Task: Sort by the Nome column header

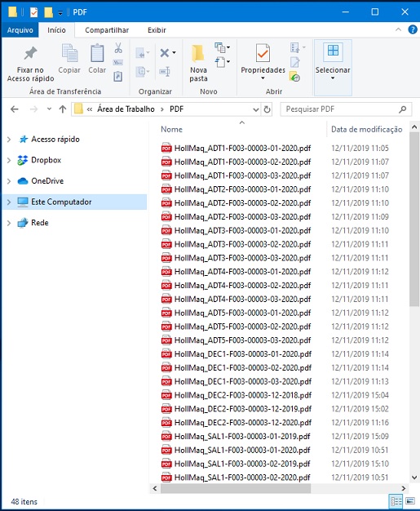Action: pyautogui.click(x=171, y=129)
